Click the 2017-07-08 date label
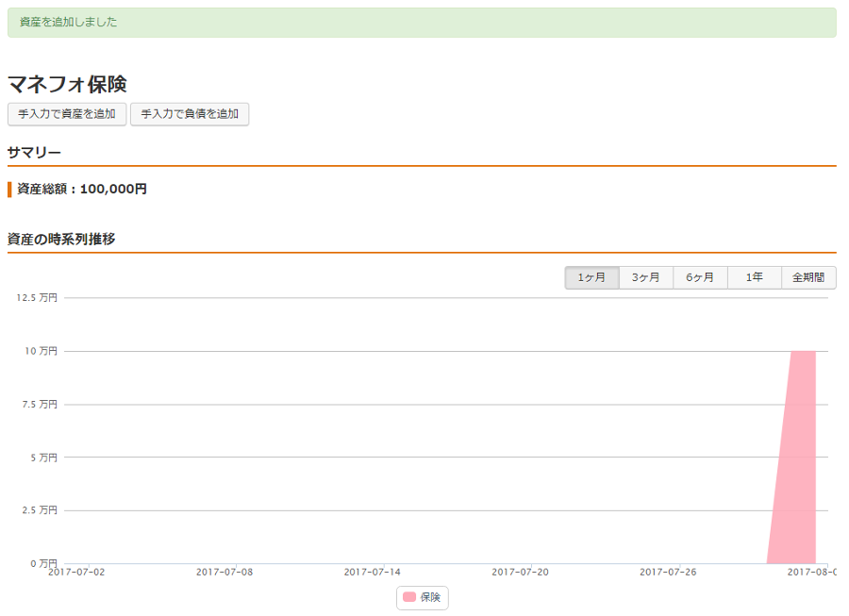 pos(225,573)
